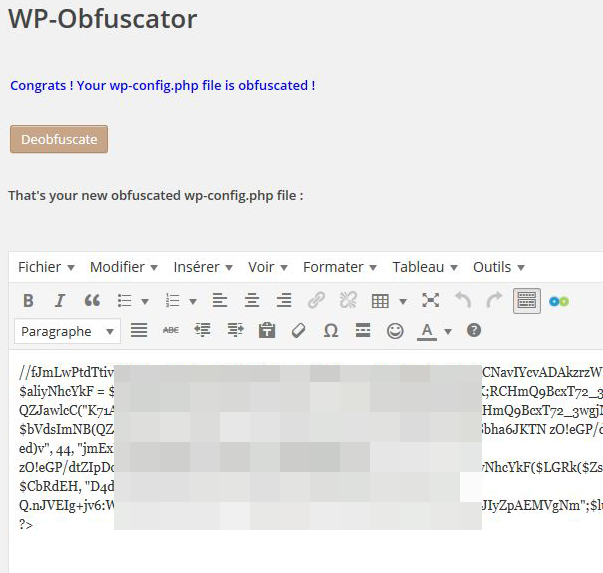Open the Outils menu
Screen dimensions: 603x573
[498, 267]
